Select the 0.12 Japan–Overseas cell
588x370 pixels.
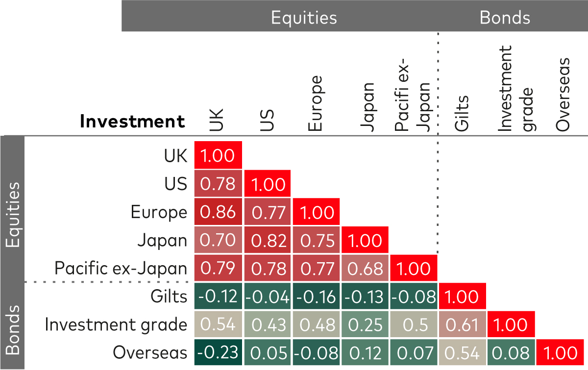pos(365,353)
